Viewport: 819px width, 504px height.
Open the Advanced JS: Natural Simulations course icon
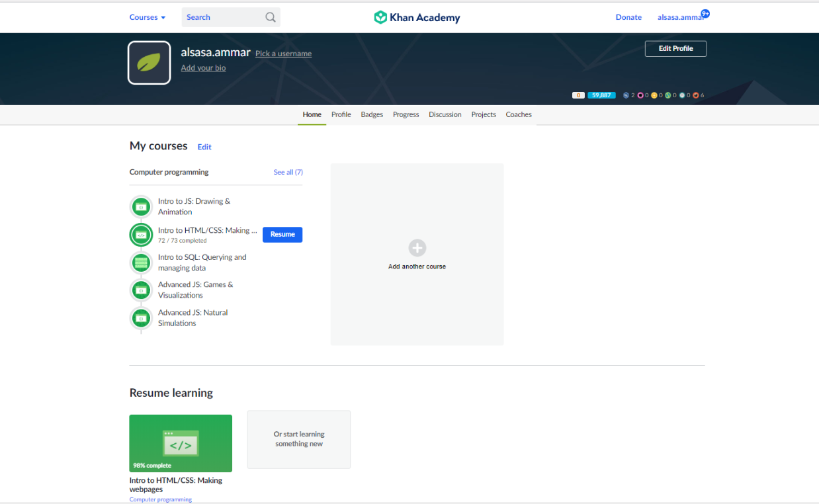[141, 318]
